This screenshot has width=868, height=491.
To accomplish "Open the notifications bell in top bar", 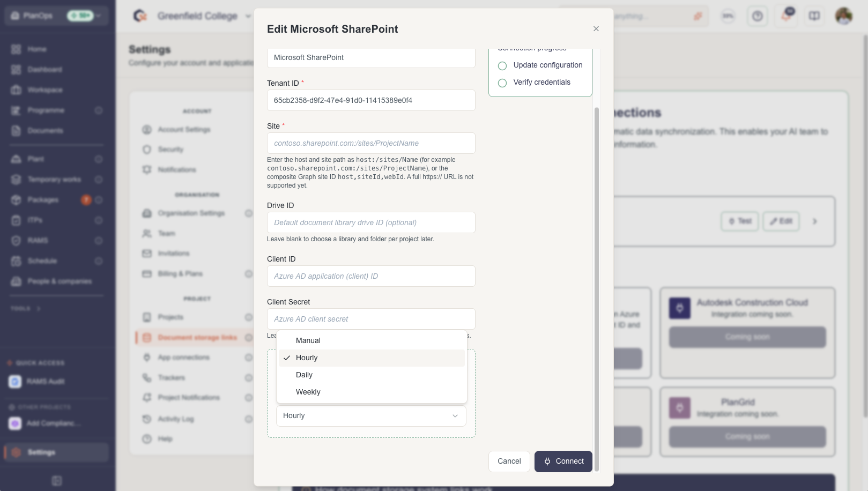I will click(786, 16).
